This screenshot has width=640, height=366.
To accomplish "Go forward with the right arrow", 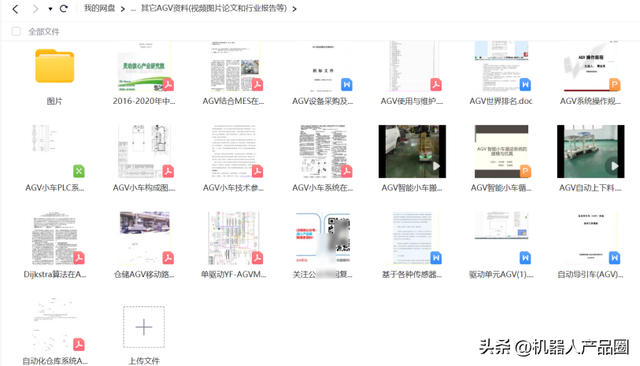I will point(36,9).
